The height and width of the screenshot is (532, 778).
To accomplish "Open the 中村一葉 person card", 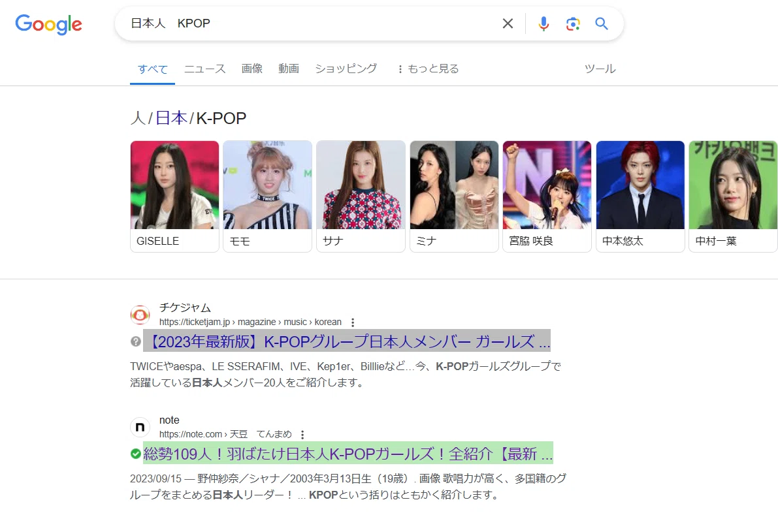I will coord(734,196).
